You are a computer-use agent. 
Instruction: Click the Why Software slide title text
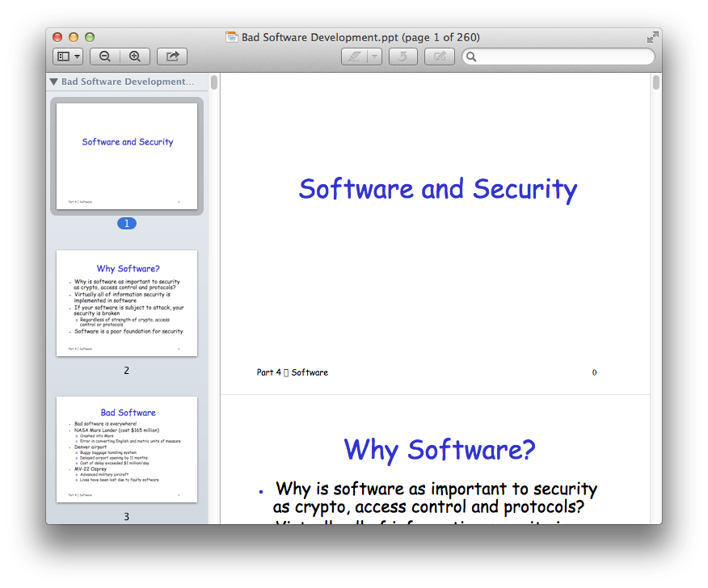tap(439, 449)
